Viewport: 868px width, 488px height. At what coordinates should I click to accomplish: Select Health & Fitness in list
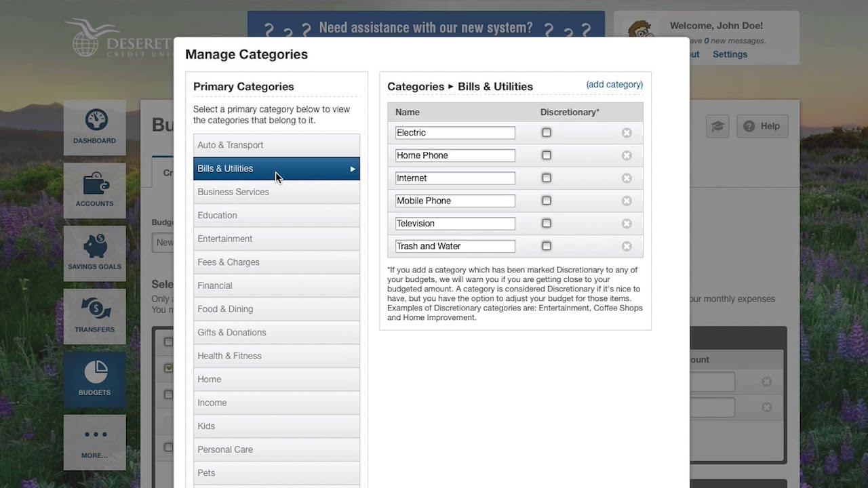pos(276,356)
